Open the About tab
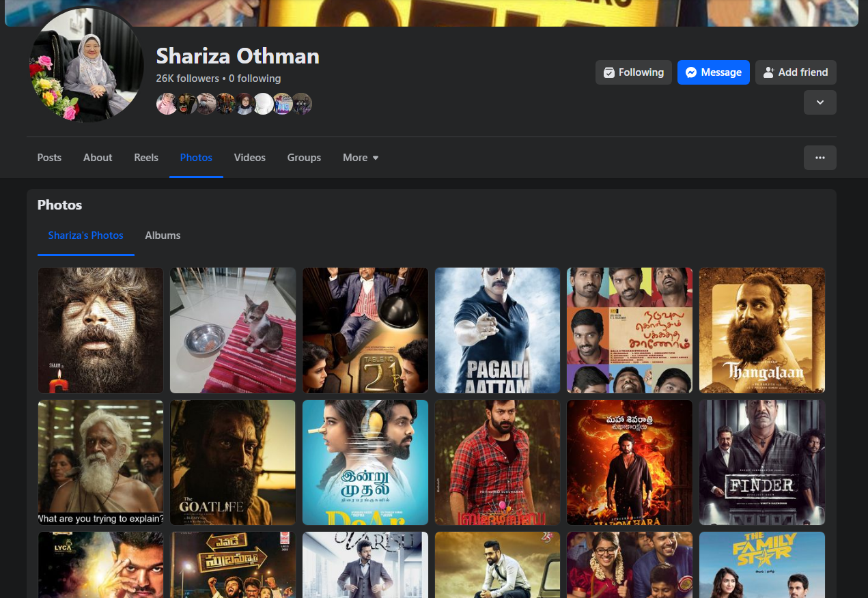Viewport: 868px width, 598px height. [x=98, y=158]
